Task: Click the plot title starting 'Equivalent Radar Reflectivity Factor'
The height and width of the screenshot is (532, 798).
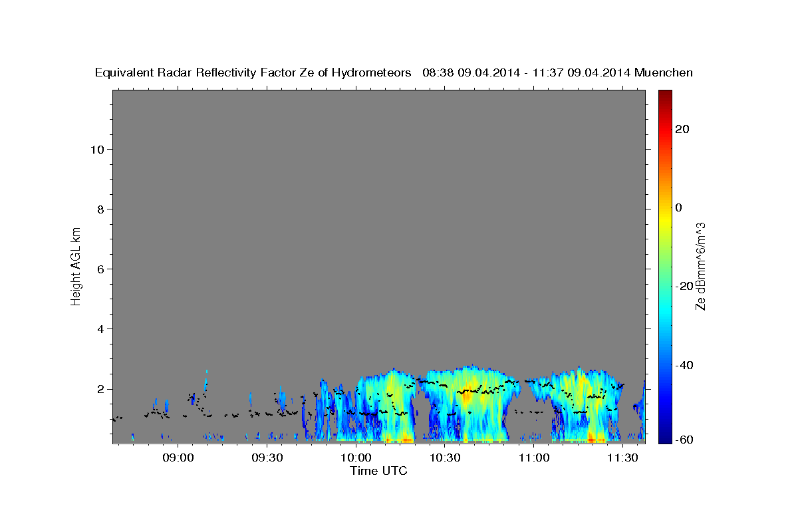Action: 394,72
